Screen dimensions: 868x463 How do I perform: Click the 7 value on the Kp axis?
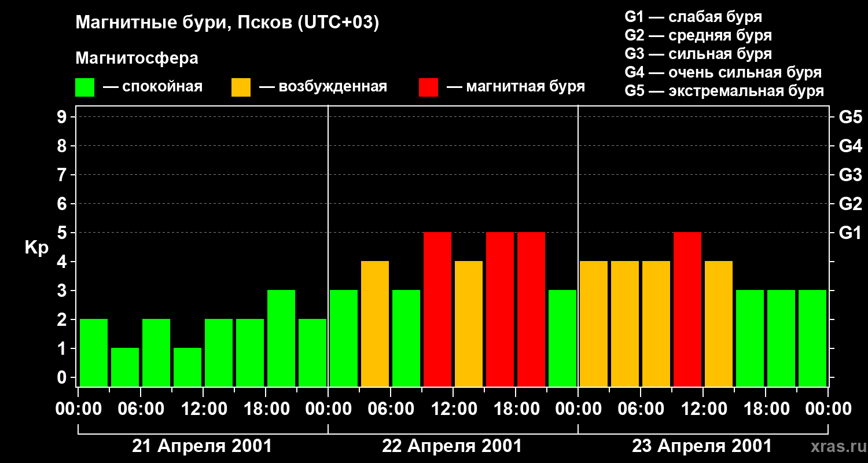[x=63, y=175]
